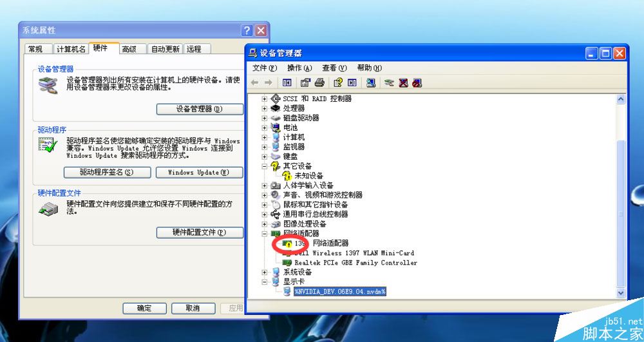Click the Uninstall device toolbar icon

point(403,82)
